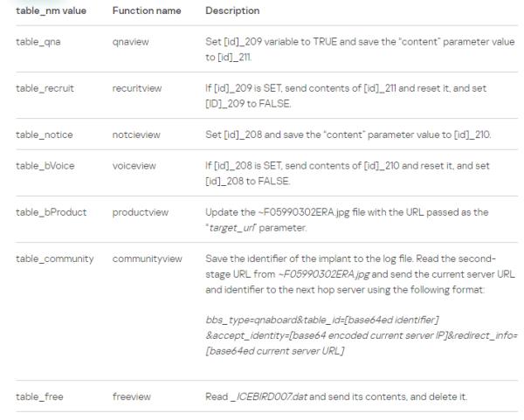524x420 pixels.
Task: Click the italic 'target_url' parameter text
Action: [x=232, y=228]
